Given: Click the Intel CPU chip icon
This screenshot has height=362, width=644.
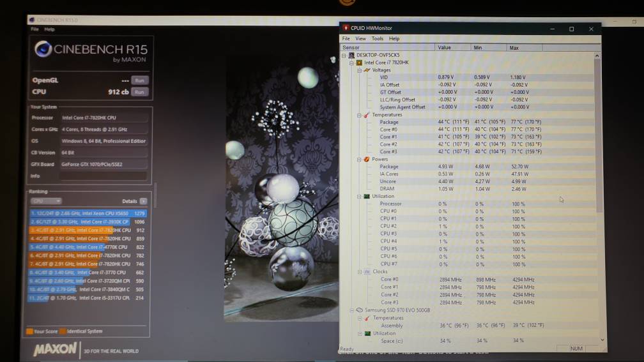Looking at the screenshot, I should pos(359,63).
